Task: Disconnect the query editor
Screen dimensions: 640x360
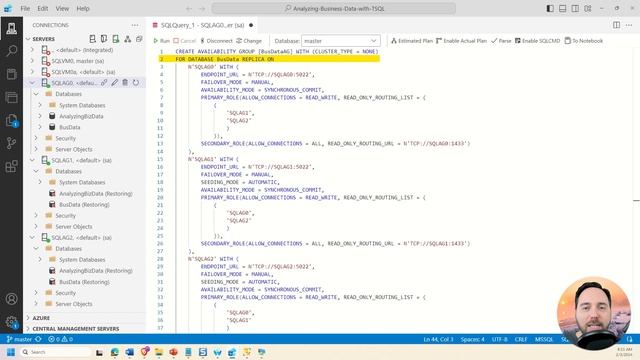Action: tap(216, 41)
